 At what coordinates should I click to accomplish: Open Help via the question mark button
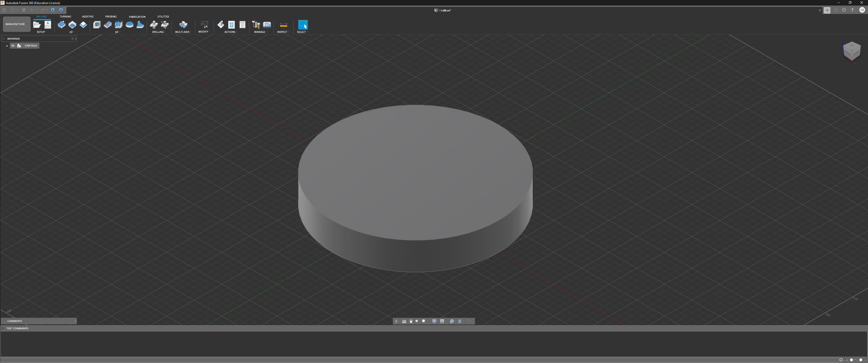pyautogui.click(x=853, y=10)
